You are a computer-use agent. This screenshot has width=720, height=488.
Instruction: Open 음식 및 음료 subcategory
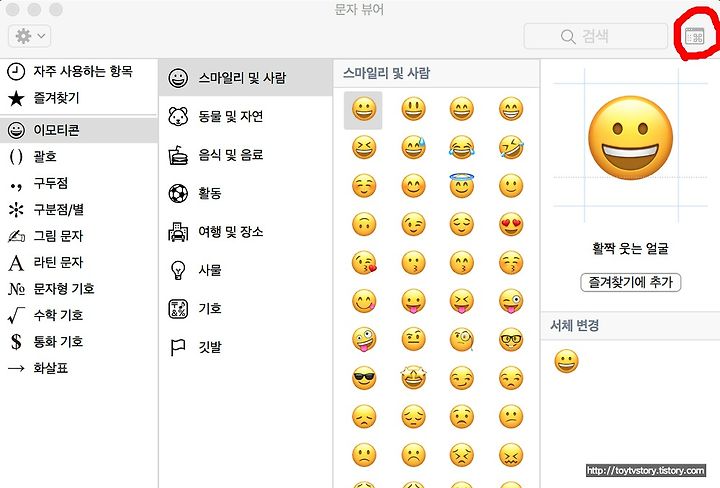coord(246,155)
